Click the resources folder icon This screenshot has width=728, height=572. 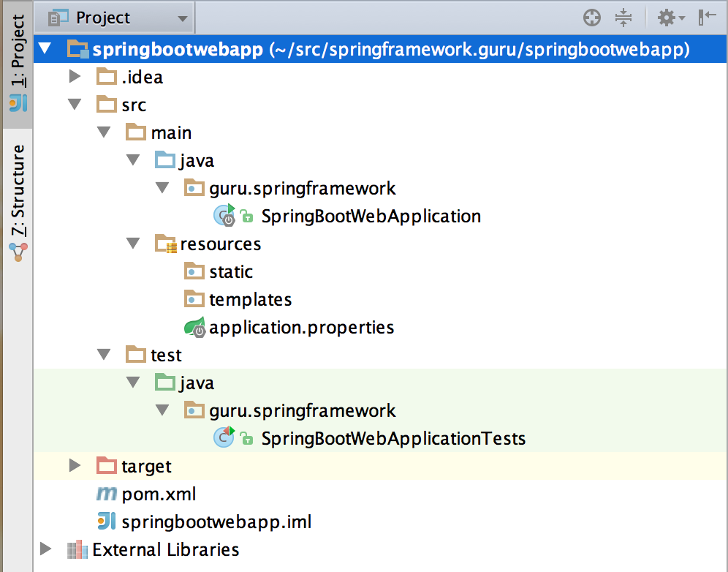pos(165,244)
